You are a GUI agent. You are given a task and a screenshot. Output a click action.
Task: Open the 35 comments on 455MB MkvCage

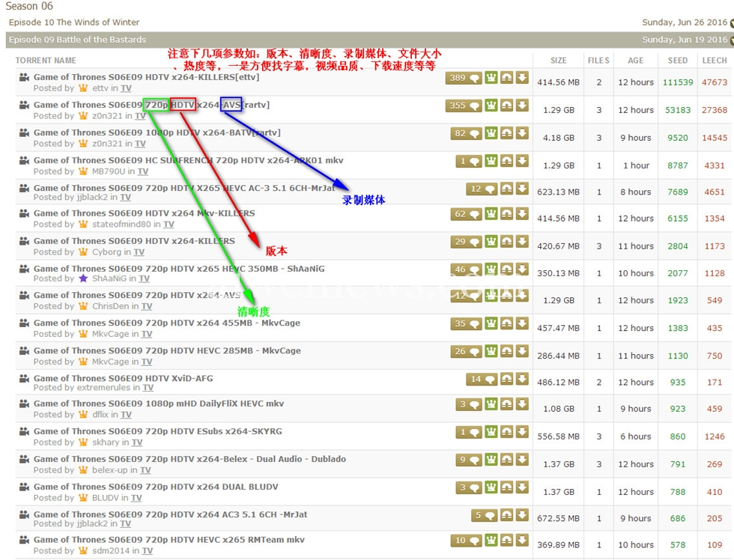[466, 323]
